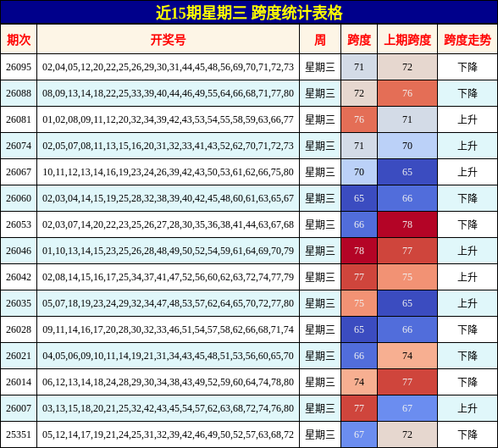Click winning numbers of period 26042
Image resolution: width=498 pixels, height=448 pixels.
[x=168, y=277]
